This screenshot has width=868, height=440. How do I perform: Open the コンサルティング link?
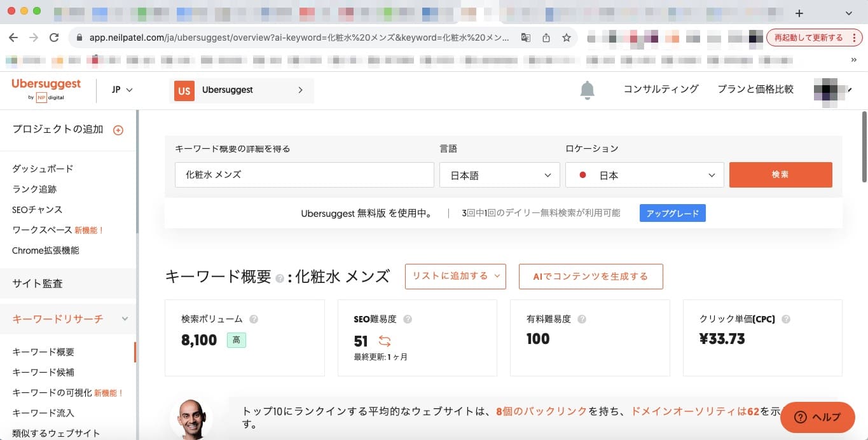[x=661, y=89]
